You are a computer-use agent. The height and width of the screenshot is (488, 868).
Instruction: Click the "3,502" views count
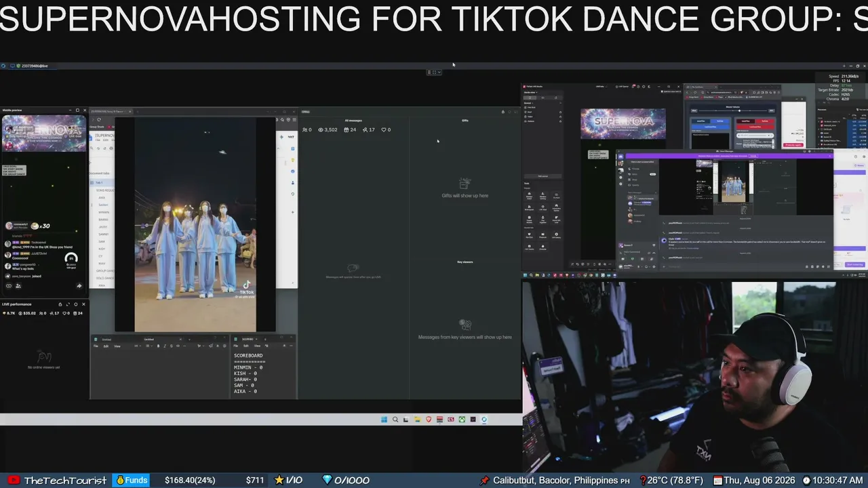tap(331, 129)
